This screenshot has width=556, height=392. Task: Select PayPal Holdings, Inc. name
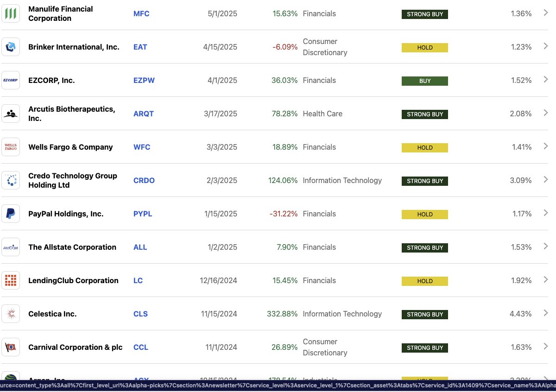pyautogui.click(x=66, y=214)
